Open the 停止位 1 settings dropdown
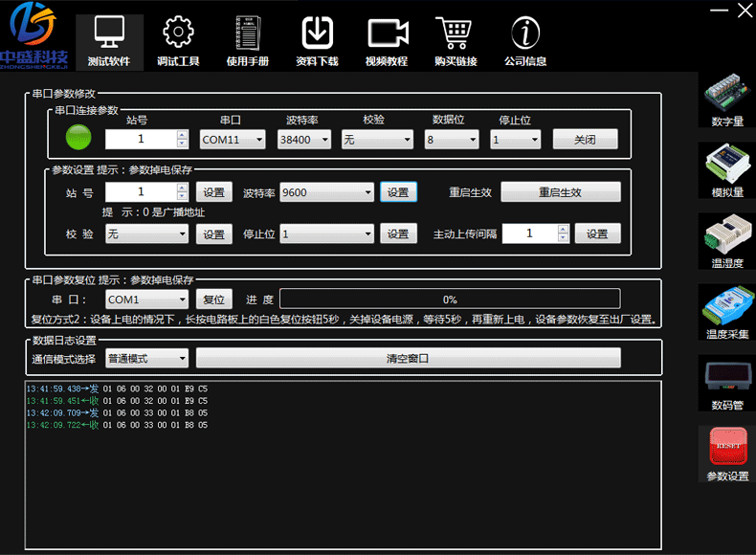This screenshot has width=756, height=555. click(327, 234)
